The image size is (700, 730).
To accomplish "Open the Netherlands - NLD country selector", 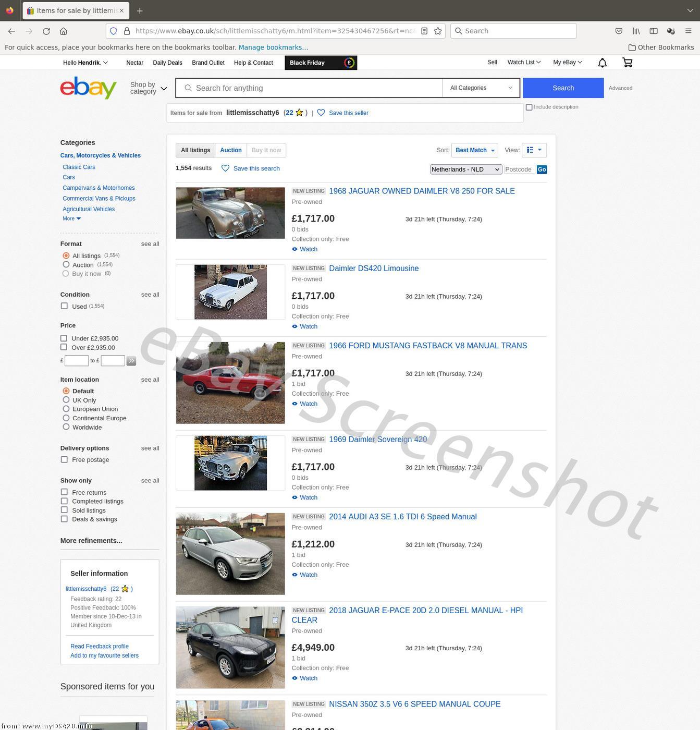I will (x=465, y=169).
